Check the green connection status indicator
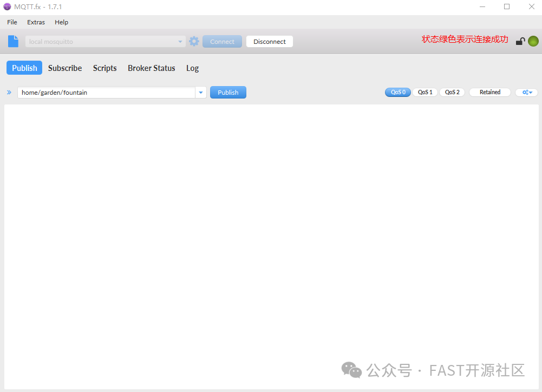Screen dimensions: 542x392 [533, 41]
